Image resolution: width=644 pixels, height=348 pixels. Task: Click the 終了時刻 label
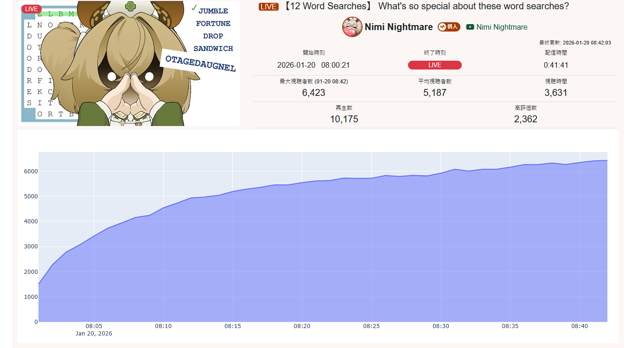click(435, 53)
